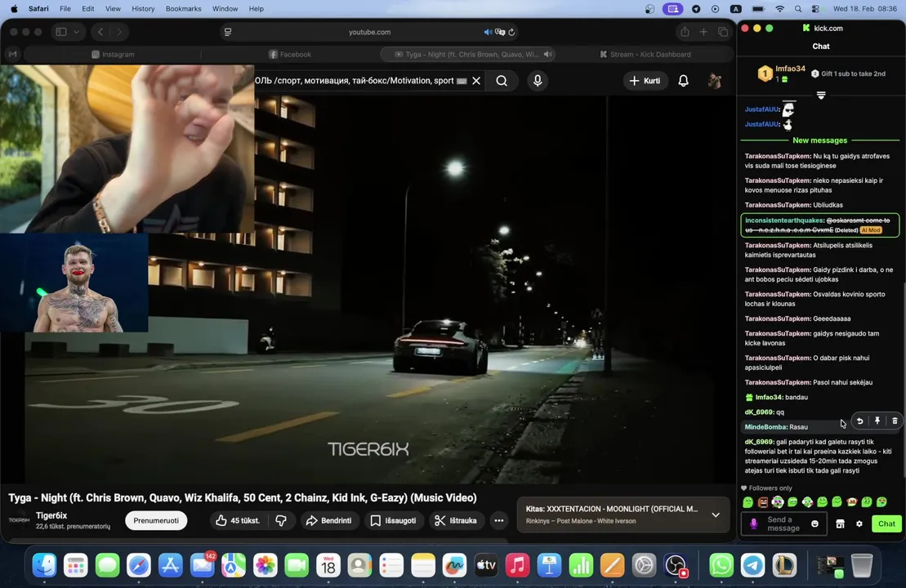This screenshot has width=906, height=588.
Task: Open Wi-Fi status in menu bar
Action: pos(779,9)
